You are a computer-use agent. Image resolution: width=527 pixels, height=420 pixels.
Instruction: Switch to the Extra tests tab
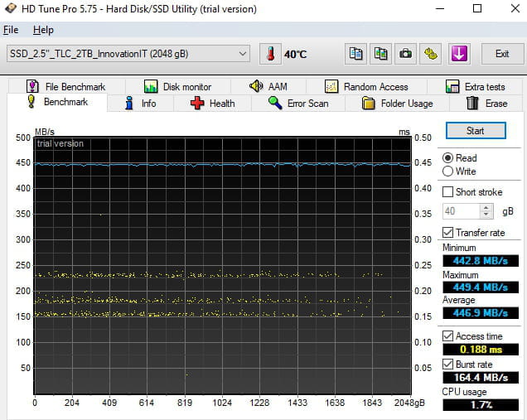[476, 86]
